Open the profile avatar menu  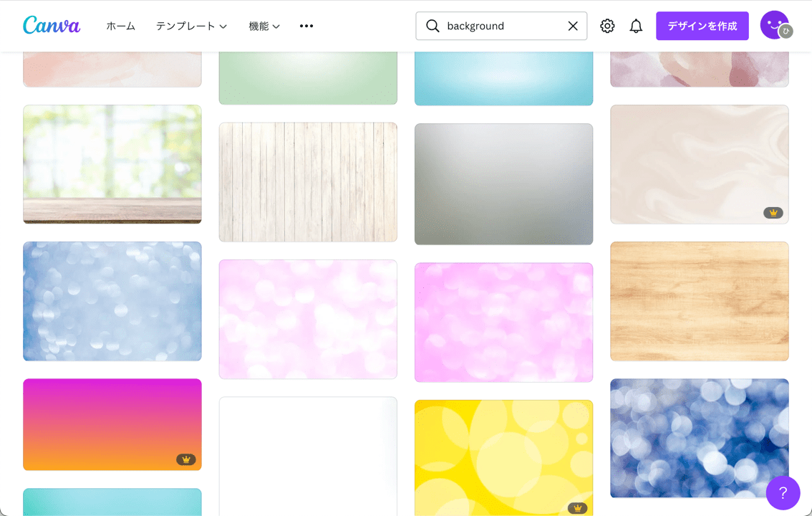774,25
